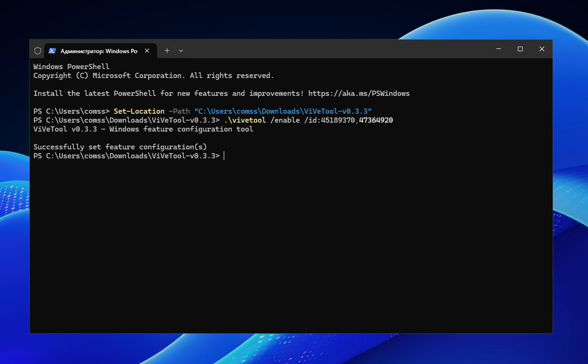
Task: Click the 'Windows PowerShell' header line
Action: (x=71, y=67)
